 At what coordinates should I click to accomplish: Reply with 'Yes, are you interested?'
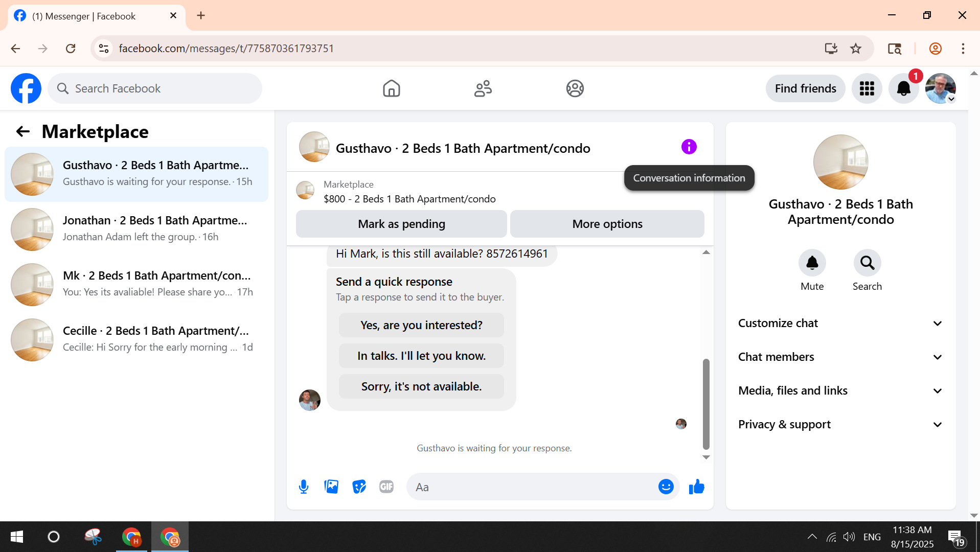[x=421, y=325]
